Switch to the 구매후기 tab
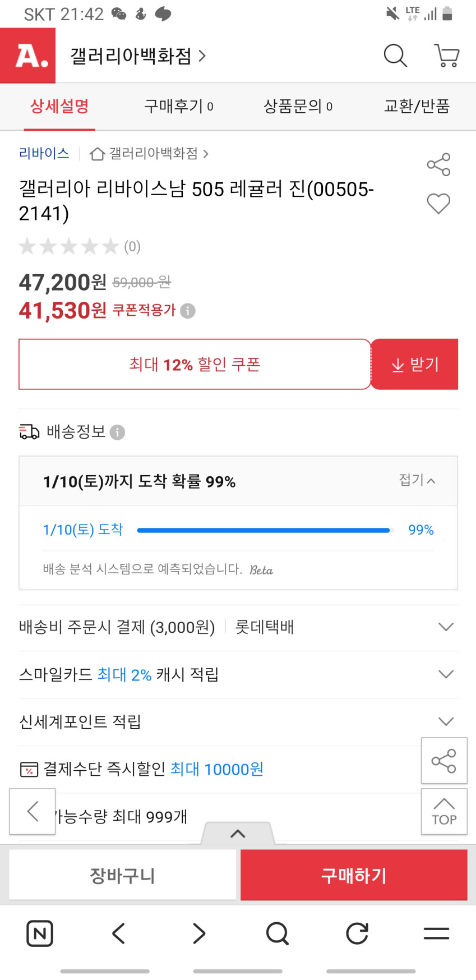476x980 pixels. [178, 106]
